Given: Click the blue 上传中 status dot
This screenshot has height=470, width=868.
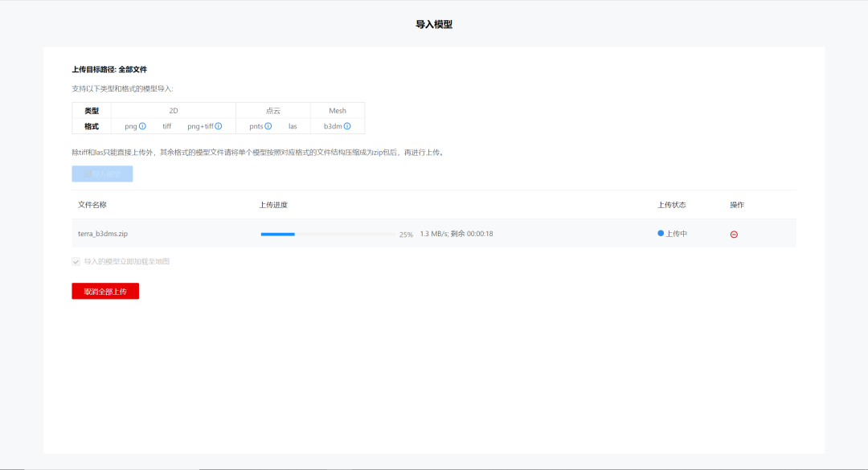Looking at the screenshot, I should [x=661, y=233].
